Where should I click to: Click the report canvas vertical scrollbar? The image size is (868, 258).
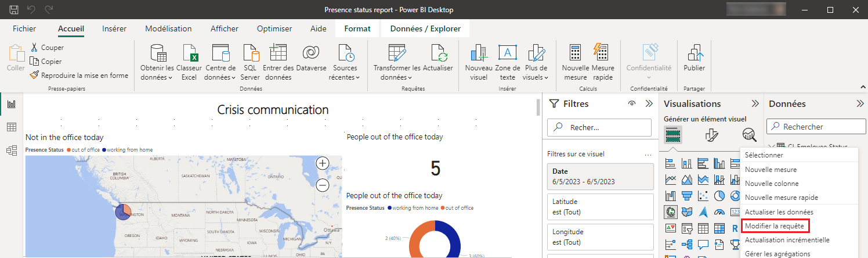[538, 108]
